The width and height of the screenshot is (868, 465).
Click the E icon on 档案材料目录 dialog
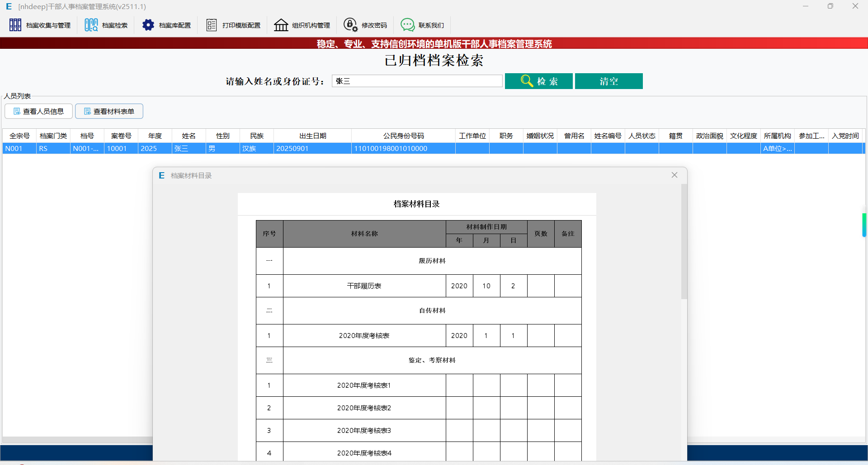(161, 175)
